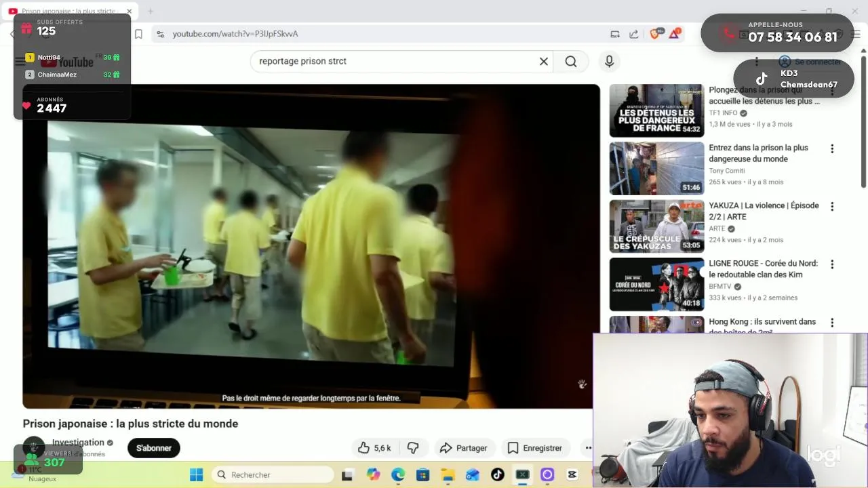Click ARTE channel name under YAKUZA video
The height and width of the screenshot is (488, 868).
tap(717, 229)
